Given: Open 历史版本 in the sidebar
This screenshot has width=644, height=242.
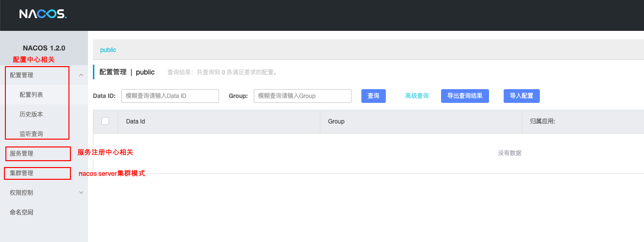Looking at the screenshot, I should [31, 114].
